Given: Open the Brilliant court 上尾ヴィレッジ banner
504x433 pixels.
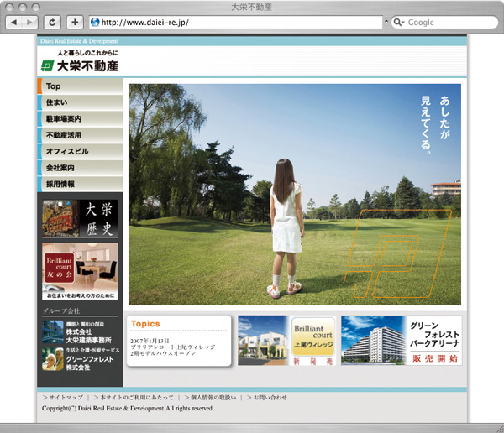Looking at the screenshot, I should coord(286,341).
